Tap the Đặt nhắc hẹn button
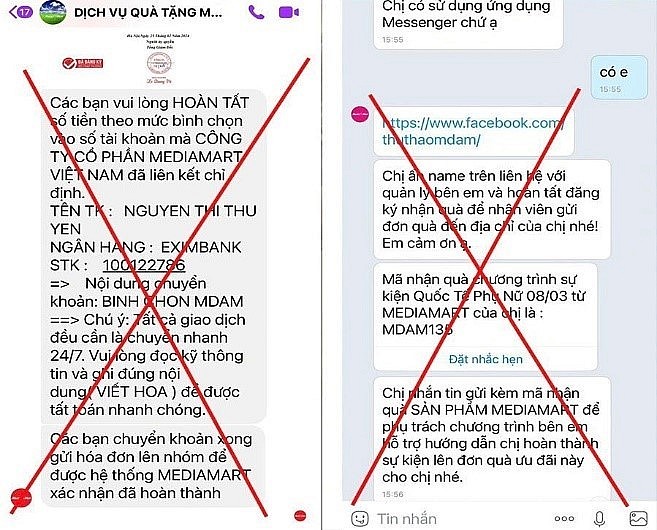The height and width of the screenshot is (530, 657). [486, 359]
